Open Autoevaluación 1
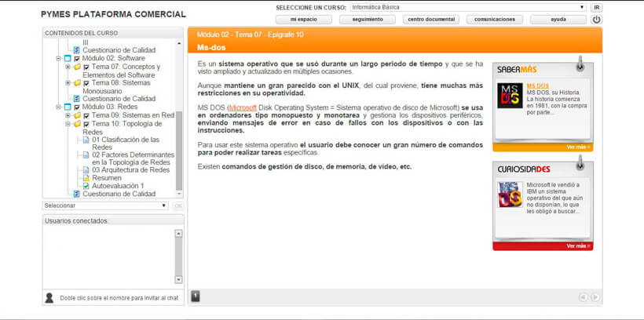The width and height of the screenshot is (644, 320). point(118,186)
